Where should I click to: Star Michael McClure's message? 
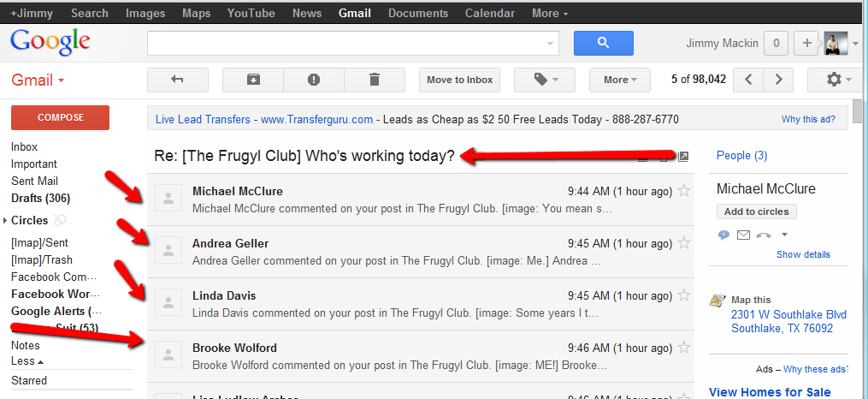683,192
